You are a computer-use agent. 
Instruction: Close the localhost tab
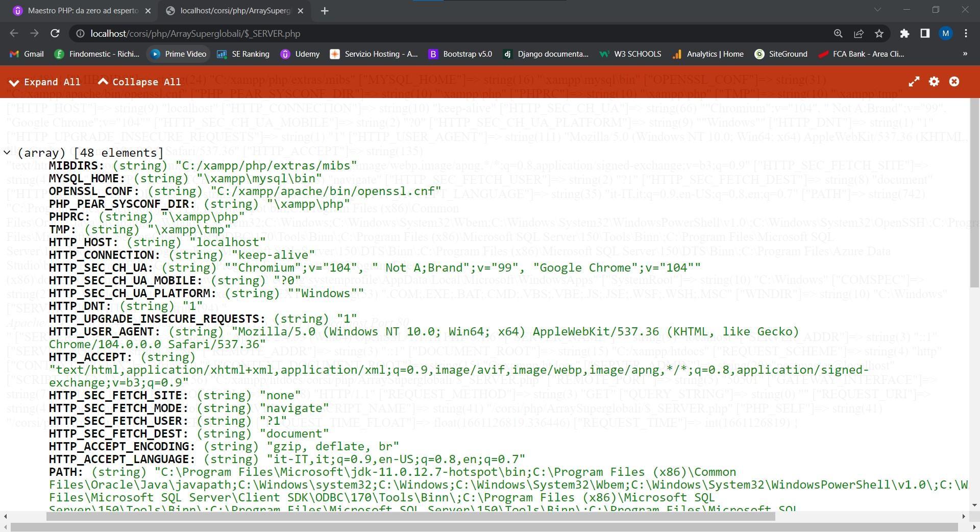[300, 11]
